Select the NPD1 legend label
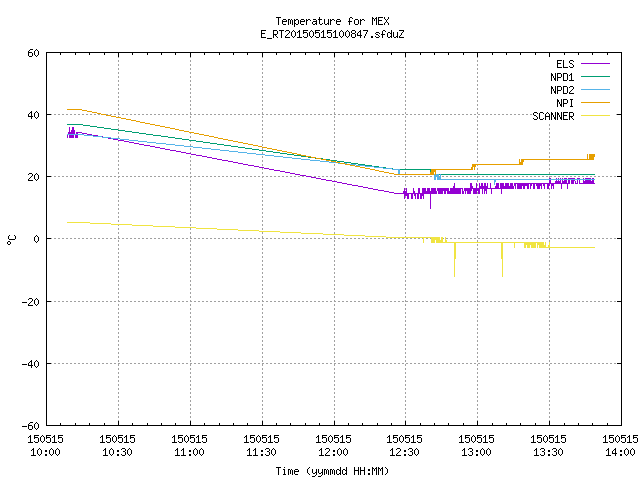 point(562,77)
